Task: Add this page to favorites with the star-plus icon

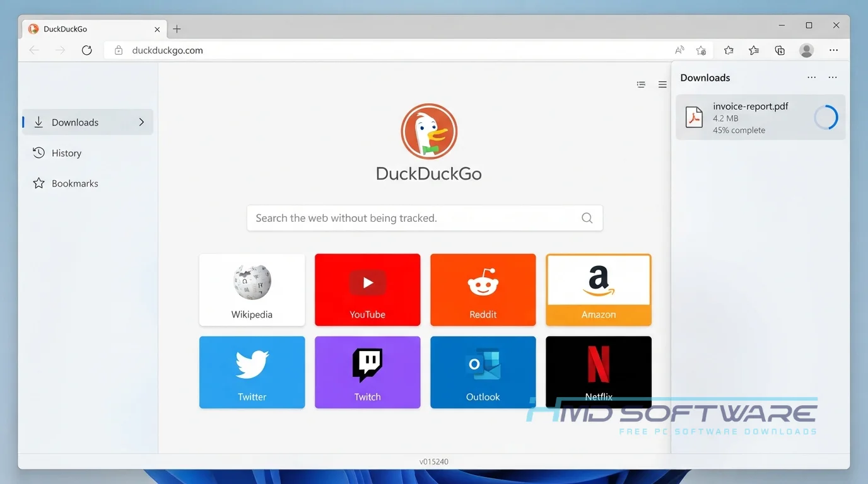Action: click(x=701, y=50)
